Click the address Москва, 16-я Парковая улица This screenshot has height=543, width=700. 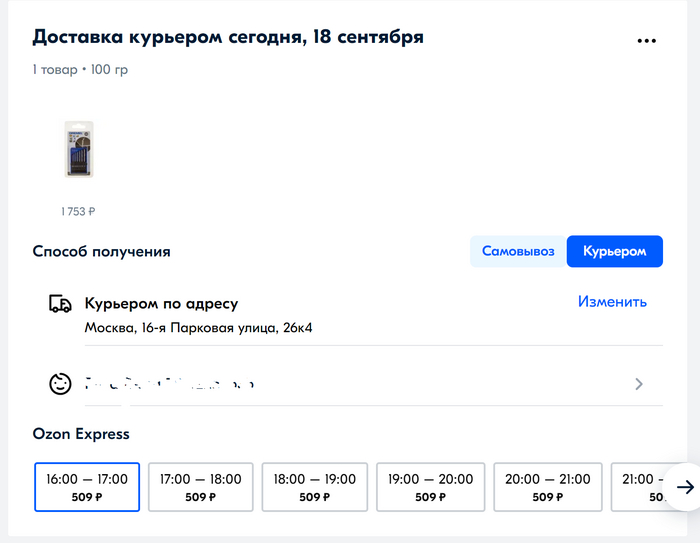point(198,327)
